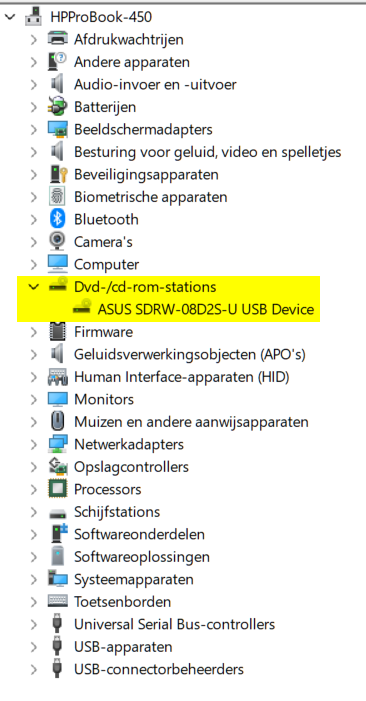Click the Biometrische apparaten fingerprint icon

(x=58, y=197)
